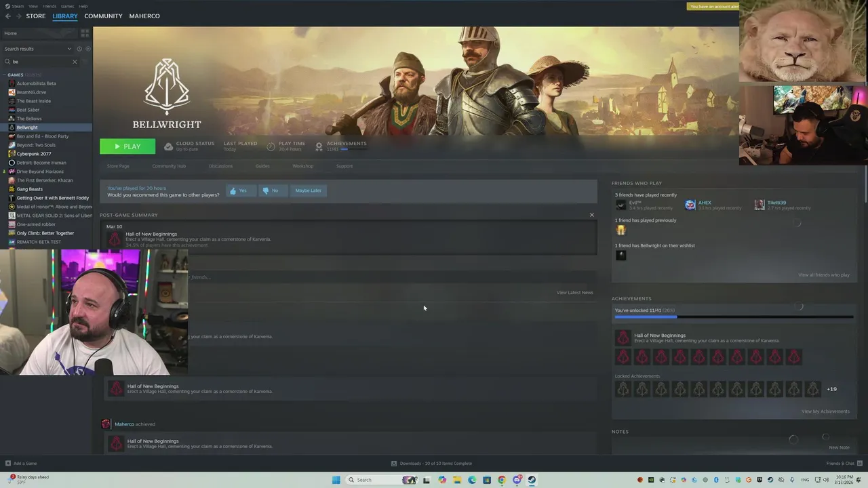The height and width of the screenshot is (488, 868).
Task: Open friend AHEX's avatar
Action: (x=690, y=205)
